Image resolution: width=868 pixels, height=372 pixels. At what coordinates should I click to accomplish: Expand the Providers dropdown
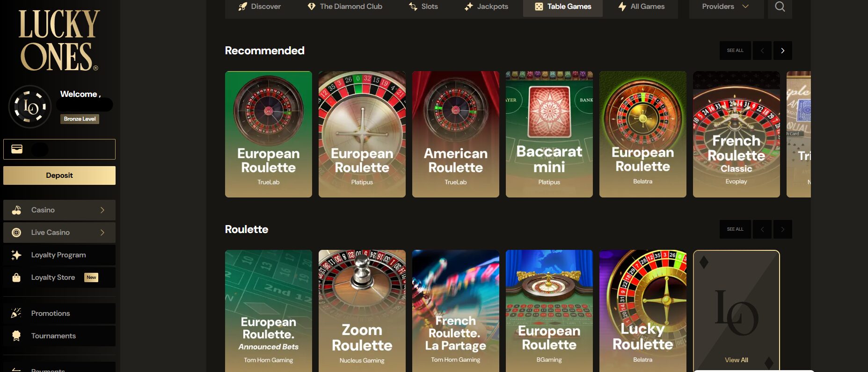point(725,7)
